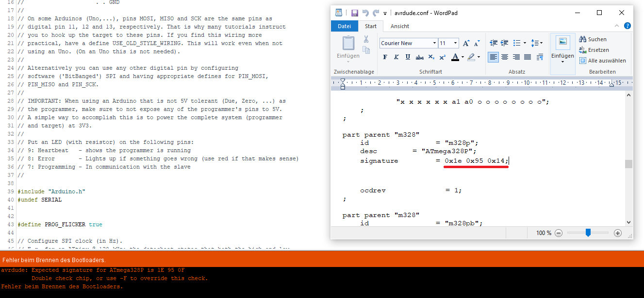The image size is (644, 298).
Task: Click the Expected signature error in Arduino console
Action: click(x=93, y=270)
